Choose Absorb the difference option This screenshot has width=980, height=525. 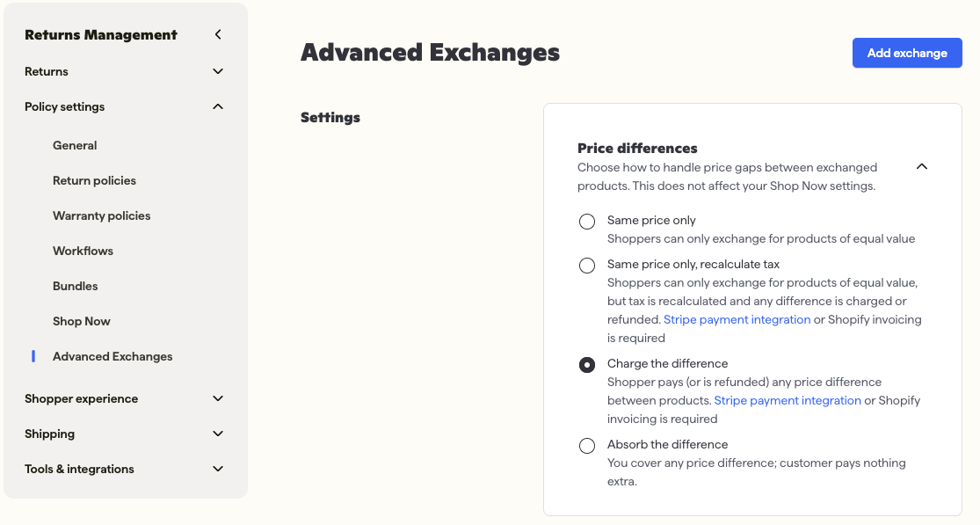pos(587,446)
